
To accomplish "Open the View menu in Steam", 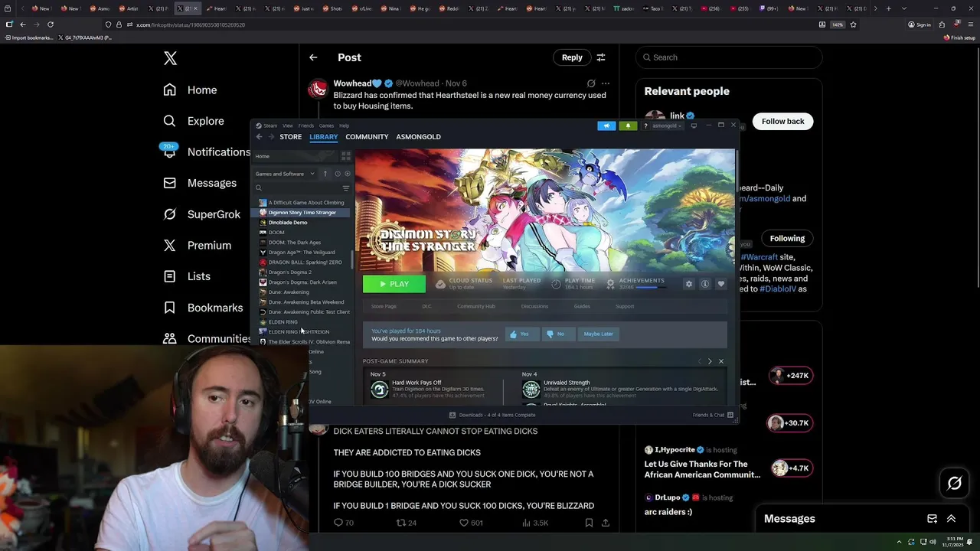I will [x=287, y=126].
